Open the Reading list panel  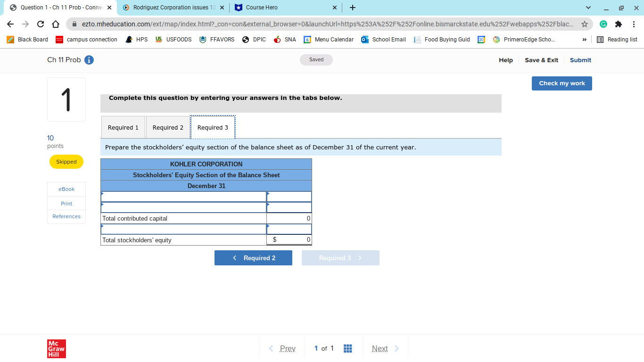tap(621, 40)
